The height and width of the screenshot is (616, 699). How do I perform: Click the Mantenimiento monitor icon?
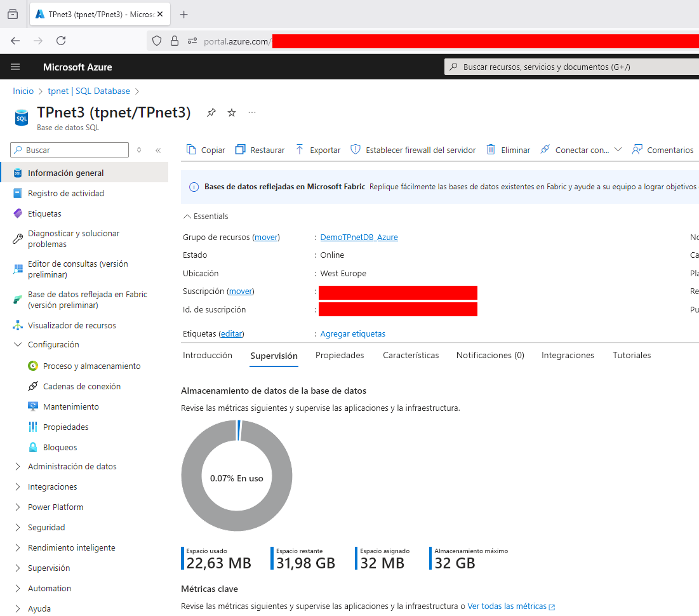(x=33, y=406)
